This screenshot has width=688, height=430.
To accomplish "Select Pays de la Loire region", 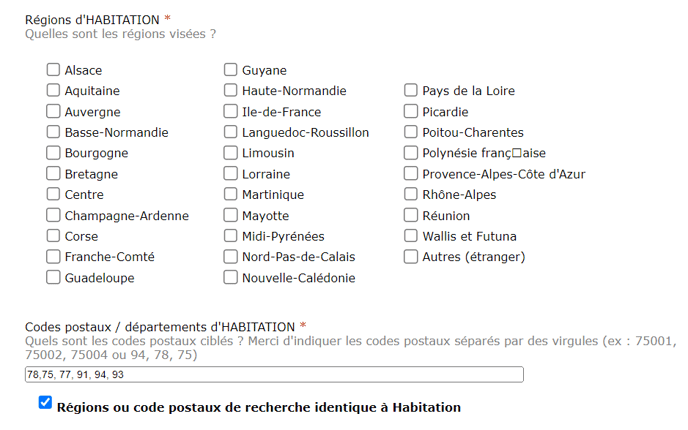I will pyautogui.click(x=411, y=91).
